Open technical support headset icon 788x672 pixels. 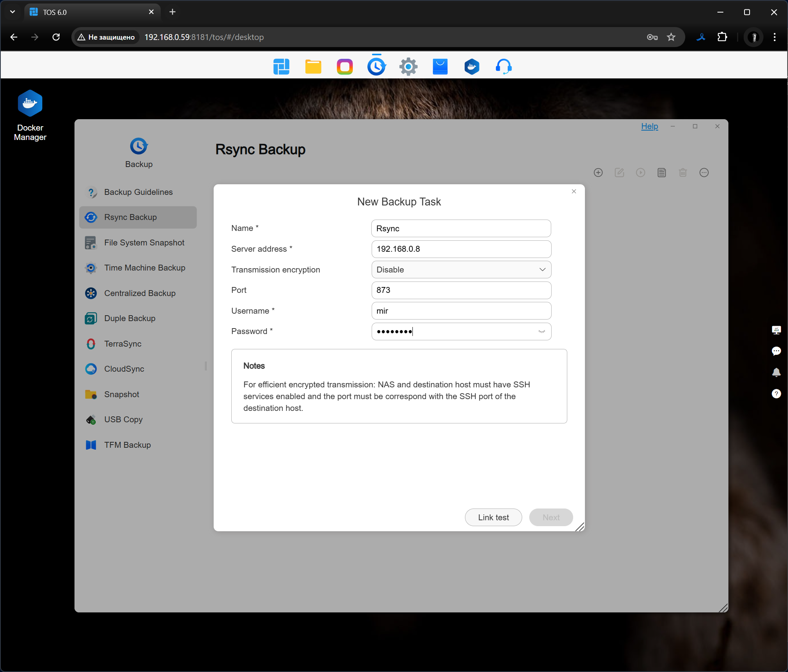click(503, 67)
